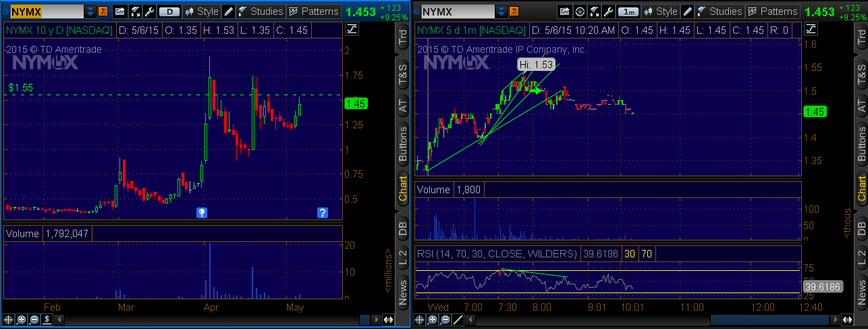The image size is (868, 329).
Task: Click the circular target icon, right chart toolbar
Action: pos(580,11)
